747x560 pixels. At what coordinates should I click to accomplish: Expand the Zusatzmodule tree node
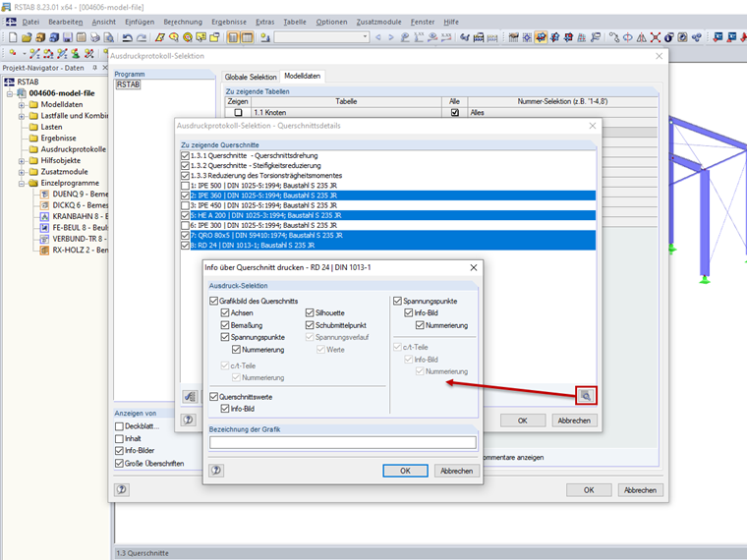22,172
